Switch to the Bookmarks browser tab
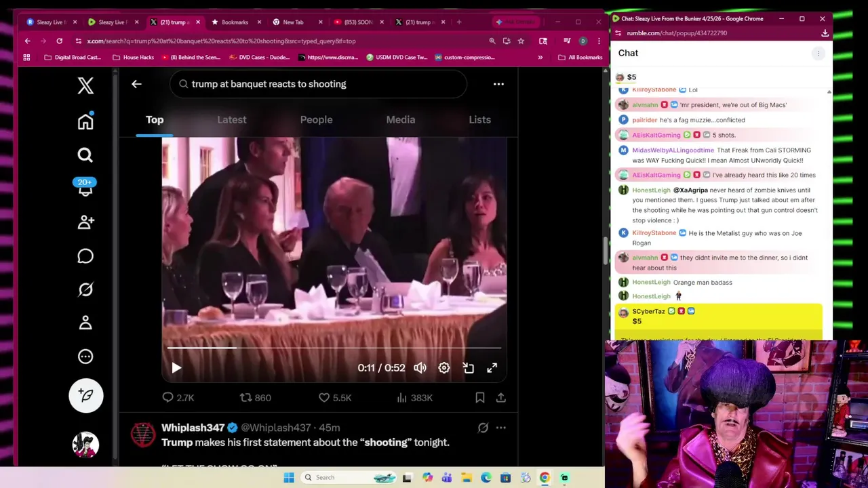This screenshot has width=868, height=488. [235, 22]
